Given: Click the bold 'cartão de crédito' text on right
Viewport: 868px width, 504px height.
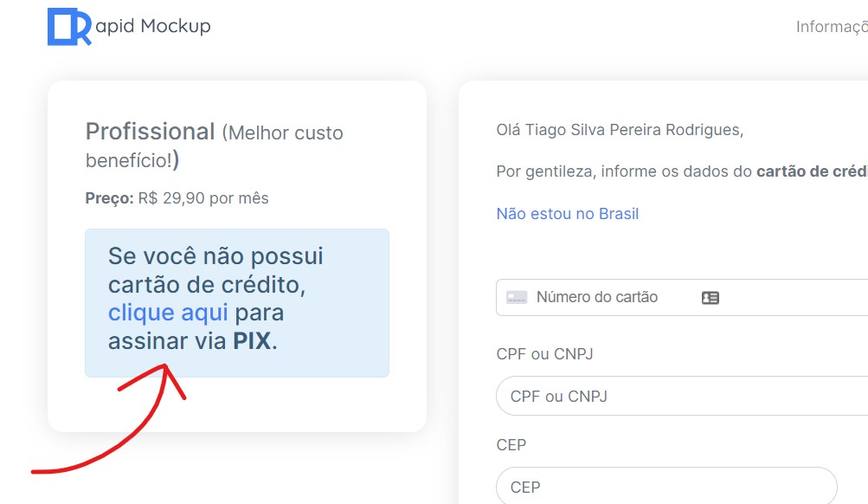Looking at the screenshot, I should (x=812, y=171).
